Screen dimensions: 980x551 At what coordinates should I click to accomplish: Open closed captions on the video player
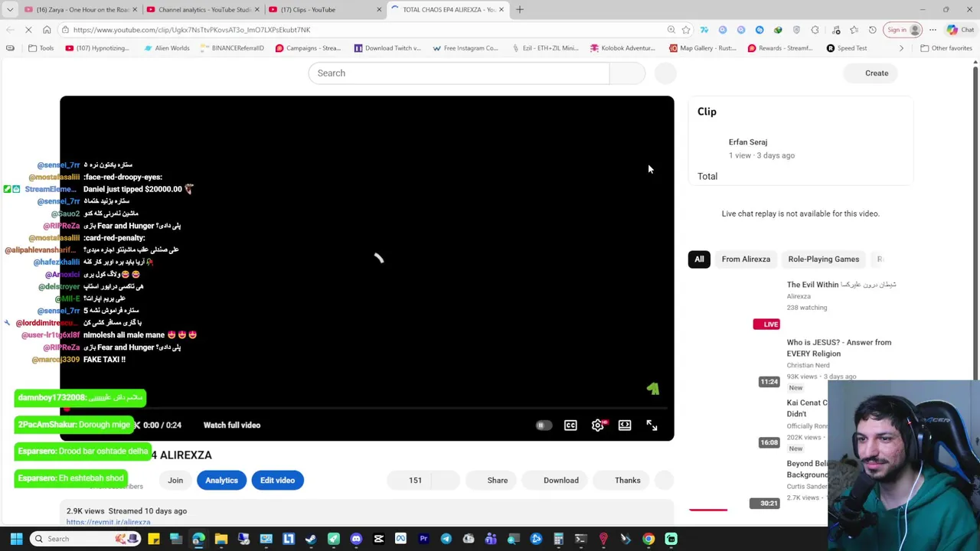570,425
